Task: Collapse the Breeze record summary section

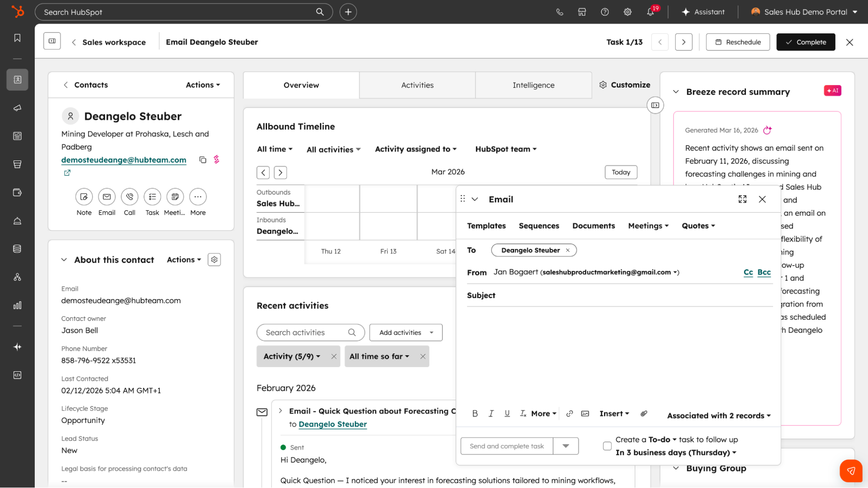Action: [x=676, y=92]
